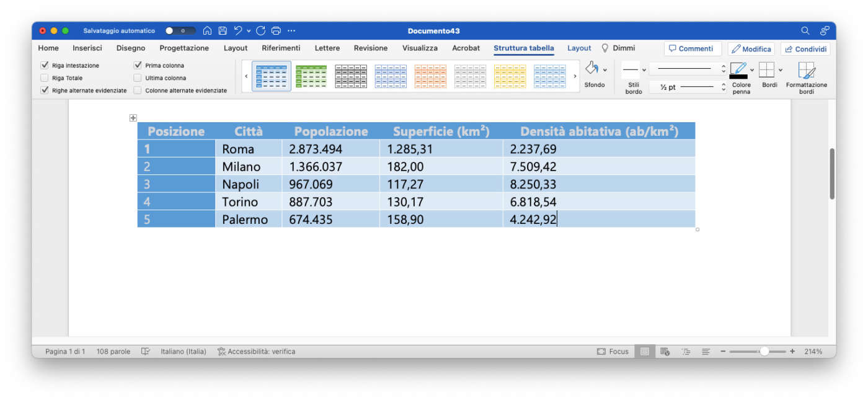Enable the Riga Totale checkbox
This screenshot has width=868, height=400.
[45, 78]
